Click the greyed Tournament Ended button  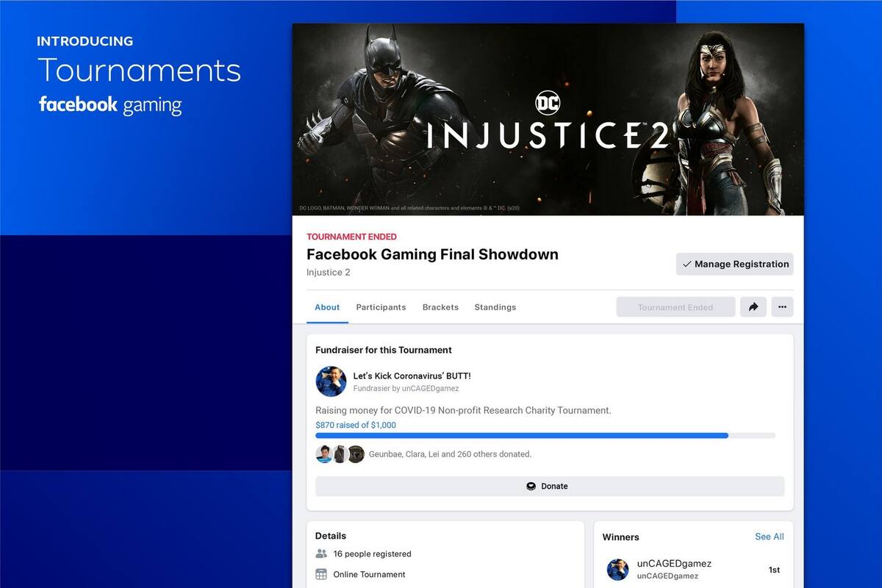[675, 307]
